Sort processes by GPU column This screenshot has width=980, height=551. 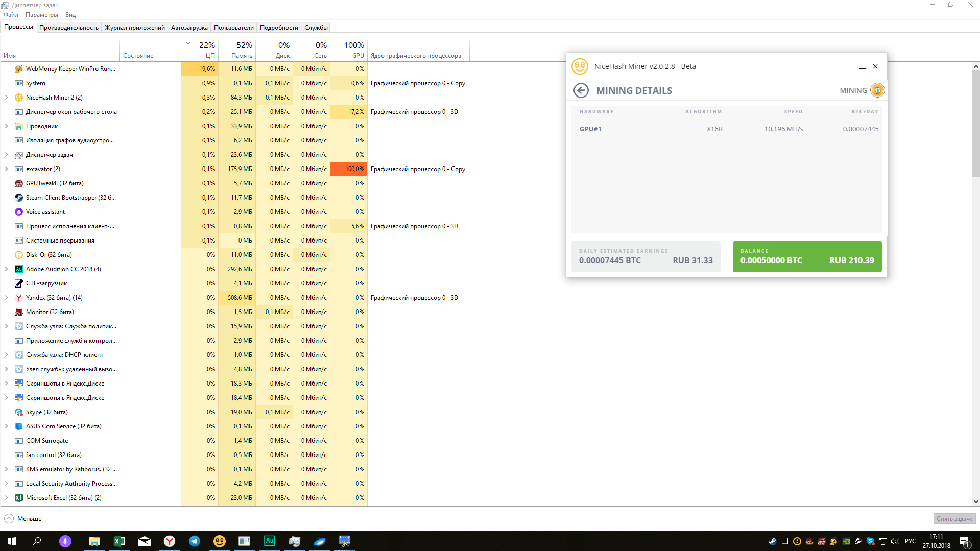(349, 51)
